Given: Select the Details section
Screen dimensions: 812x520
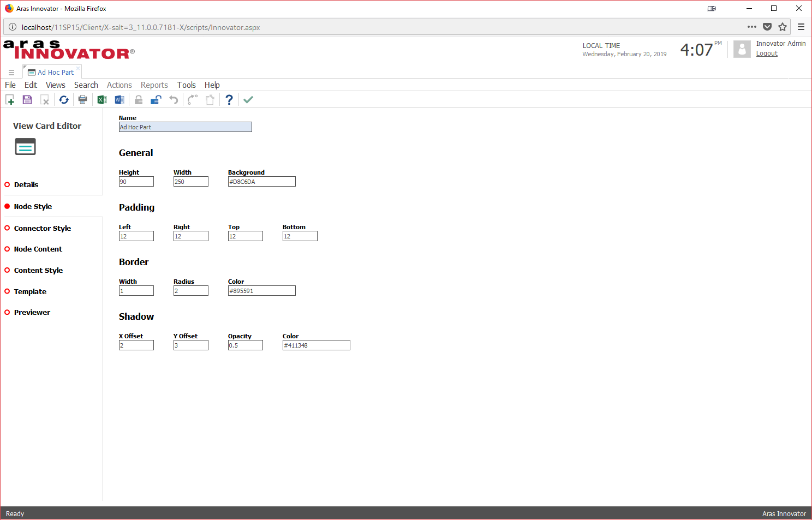Looking at the screenshot, I should coord(26,184).
